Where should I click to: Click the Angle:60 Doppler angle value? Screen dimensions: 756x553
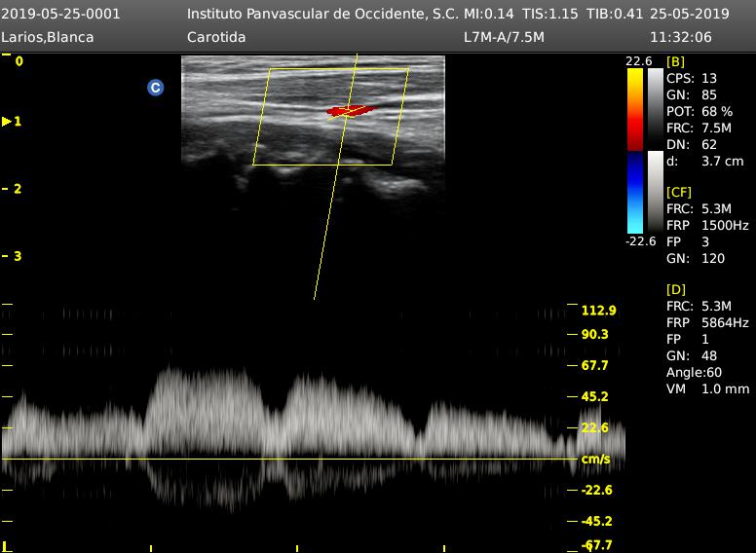[695, 372]
